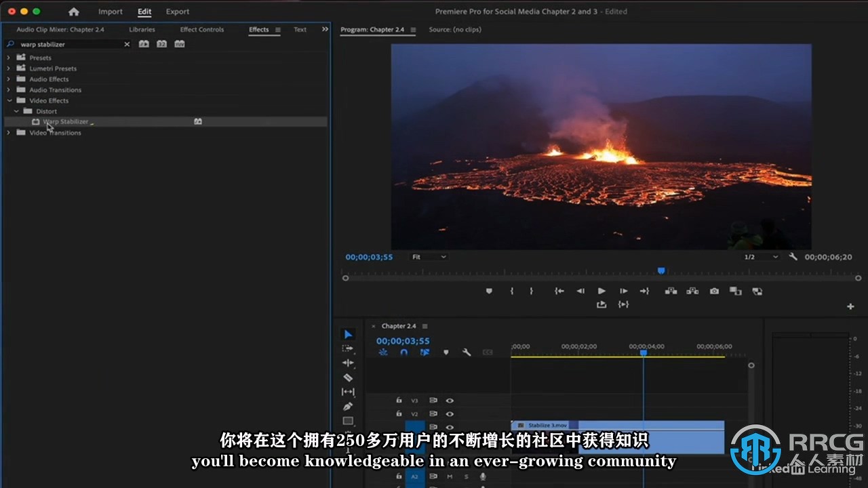This screenshot has width=868, height=488.
Task: Toggle Linked Selection in timeline
Action: (425, 352)
